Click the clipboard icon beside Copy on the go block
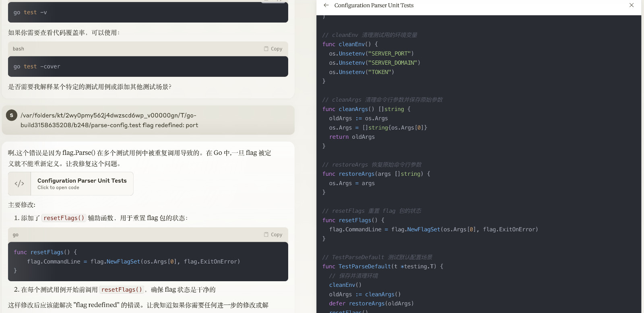644x313 pixels. tap(266, 235)
